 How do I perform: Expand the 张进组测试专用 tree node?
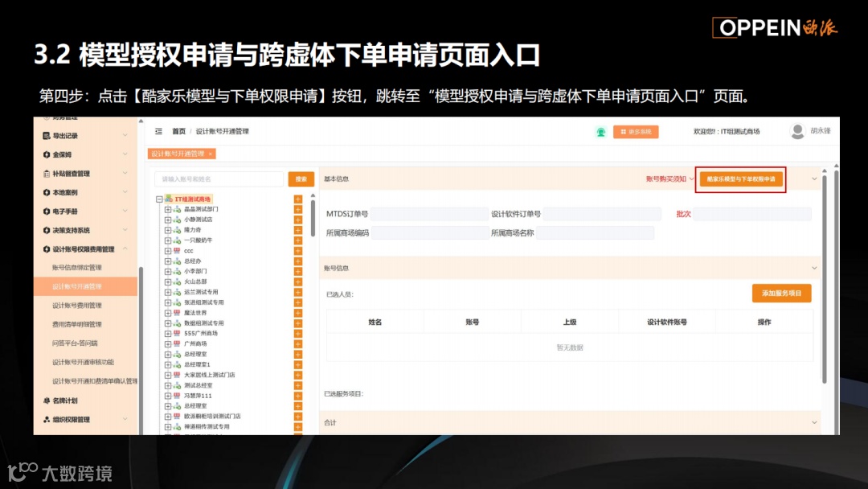(168, 302)
